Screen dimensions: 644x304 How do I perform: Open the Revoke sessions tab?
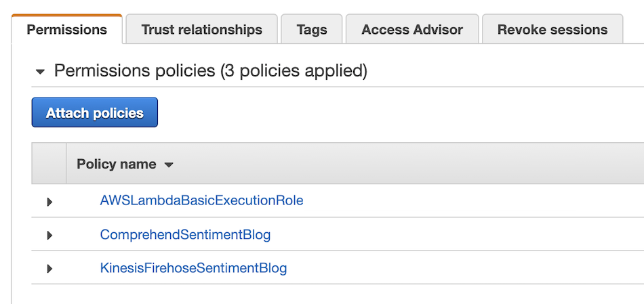coord(552,30)
